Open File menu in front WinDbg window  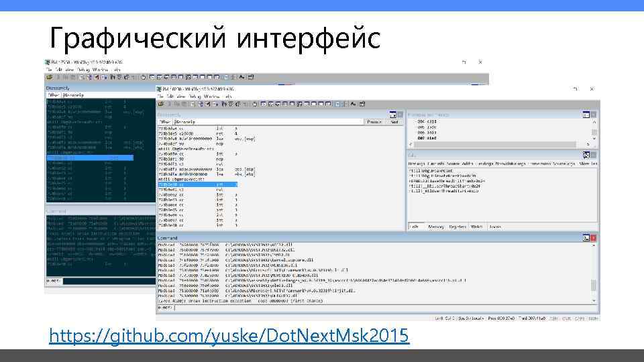pos(160,97)
